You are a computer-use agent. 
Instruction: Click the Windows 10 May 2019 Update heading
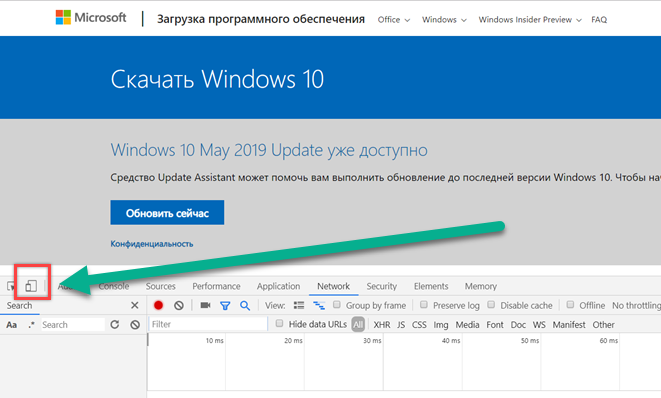[269, 151]
